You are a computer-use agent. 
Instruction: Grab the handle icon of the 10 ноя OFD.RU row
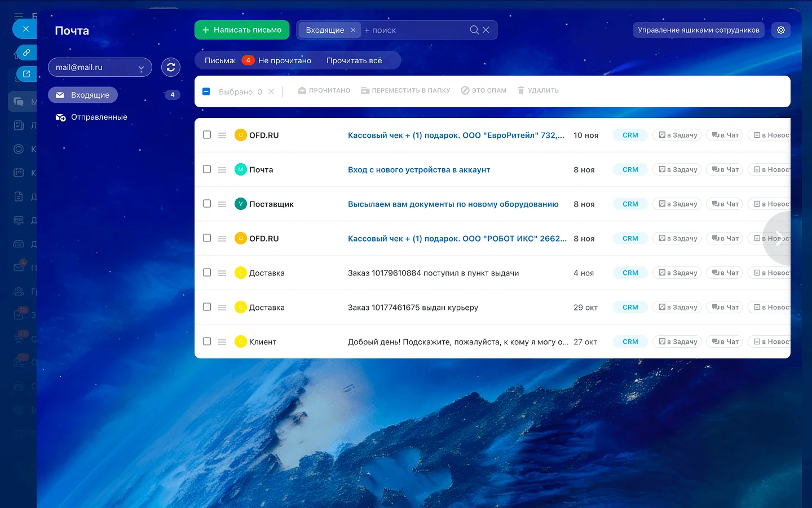(x=222, y=135)
